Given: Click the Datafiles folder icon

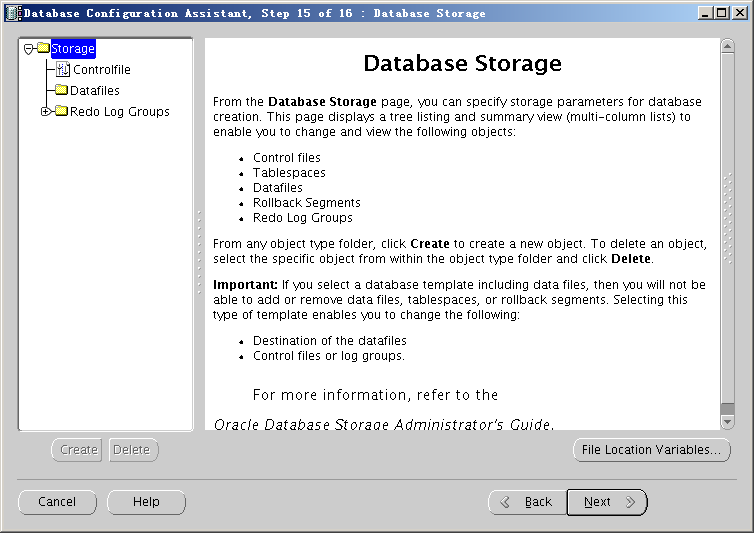Looking at the screenshot, I should coord(61,91).
